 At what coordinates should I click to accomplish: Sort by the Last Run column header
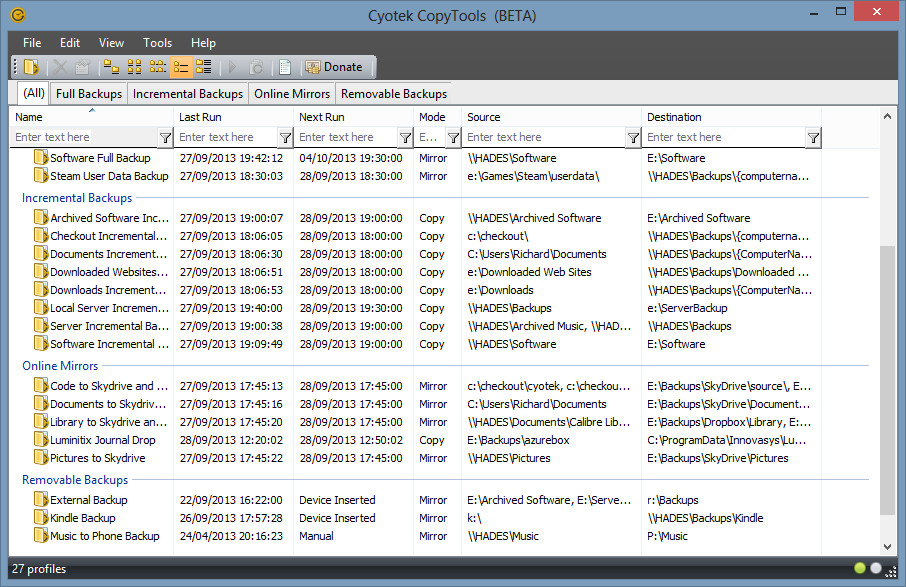pyautogui.click(x=233, y=117)
